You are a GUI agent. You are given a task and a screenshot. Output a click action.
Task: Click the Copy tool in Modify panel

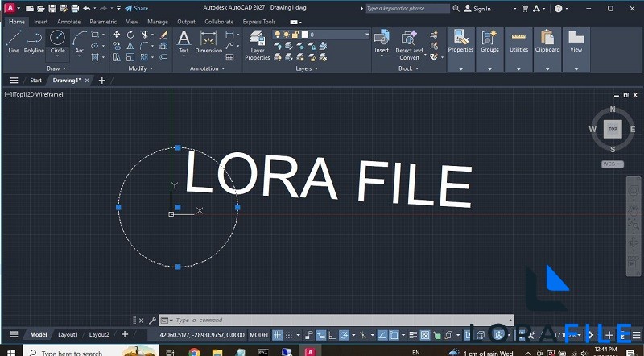[117, 46]
